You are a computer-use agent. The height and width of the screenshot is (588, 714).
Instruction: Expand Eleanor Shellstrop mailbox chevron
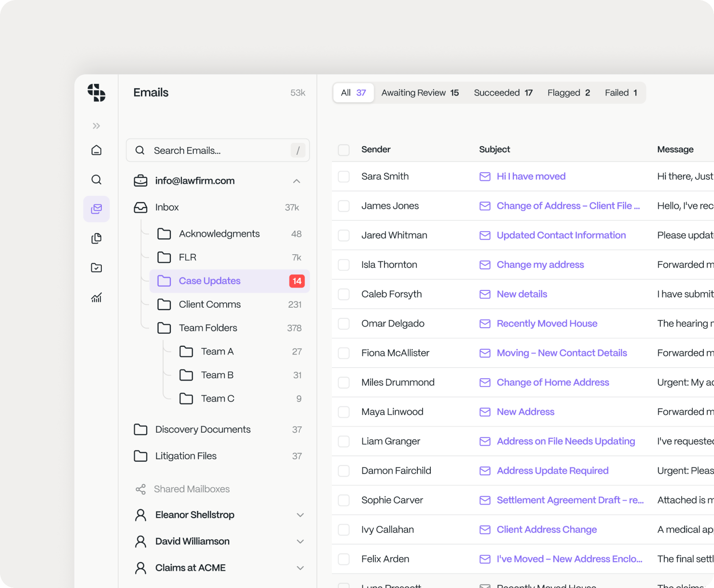[300, 515]
